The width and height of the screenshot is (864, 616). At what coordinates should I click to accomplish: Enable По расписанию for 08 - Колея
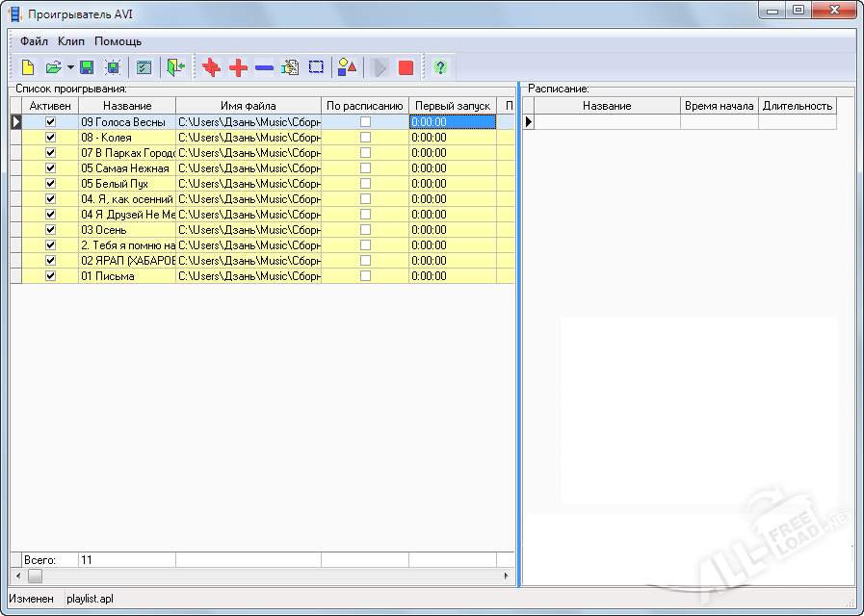coord(365,138)
